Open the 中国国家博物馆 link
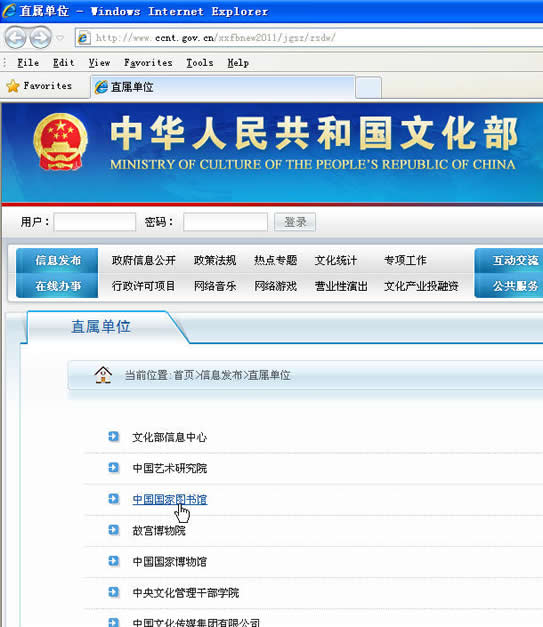Image resolution: width=543 pixels, height=627 pixels. (x=170, y=562)
